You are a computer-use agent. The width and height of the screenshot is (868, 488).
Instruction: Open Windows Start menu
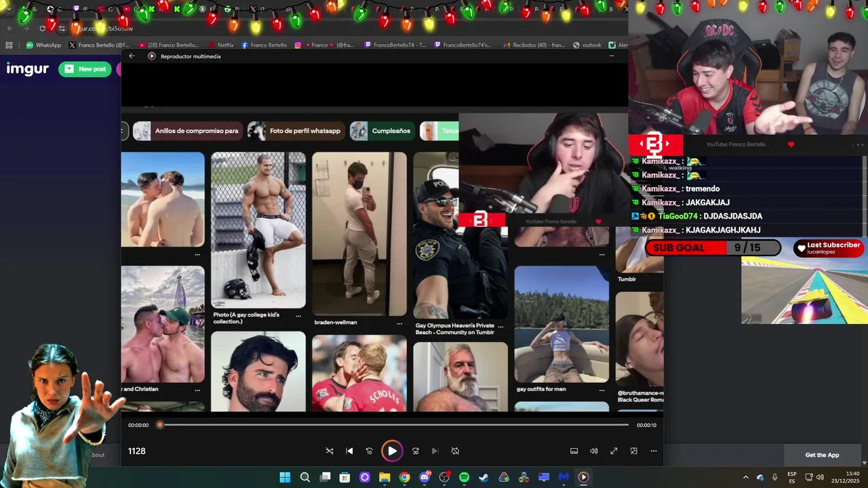285,477
